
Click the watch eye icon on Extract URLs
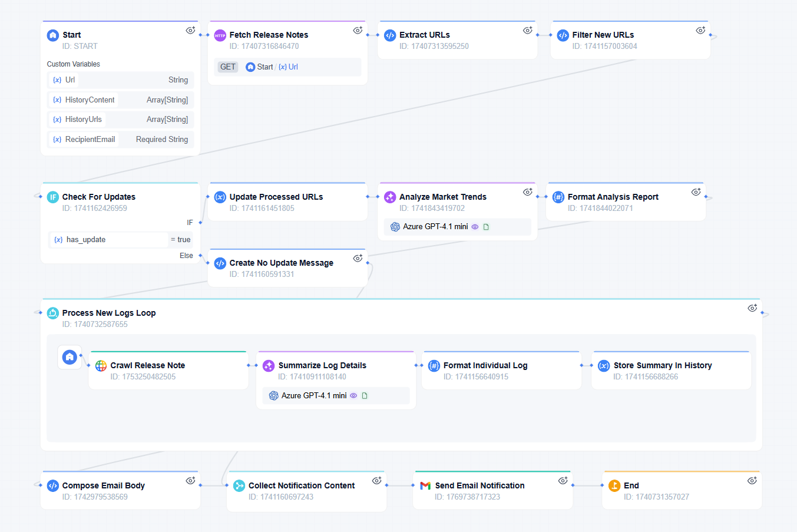coord(528,29)
